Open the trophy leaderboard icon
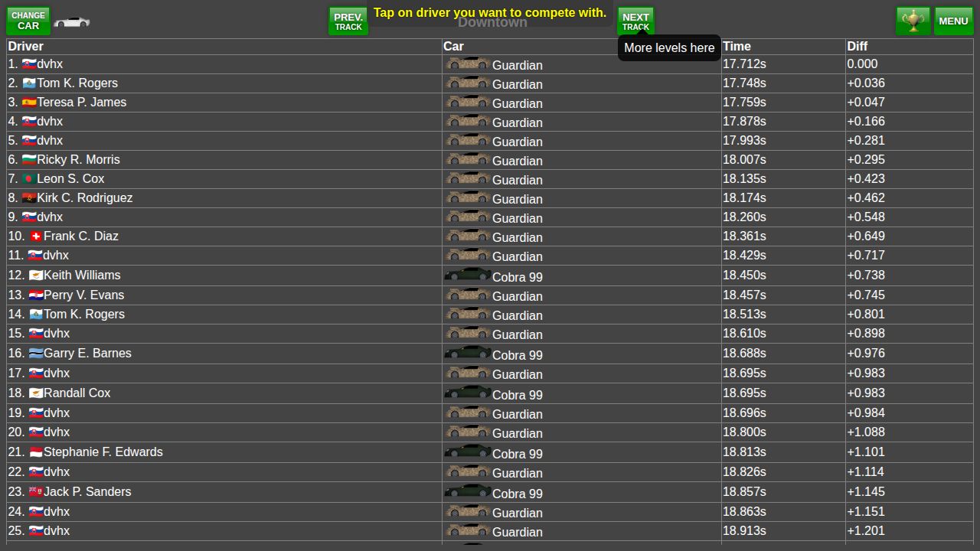Viewport: 980px width, 551px height. click(913, 21)
